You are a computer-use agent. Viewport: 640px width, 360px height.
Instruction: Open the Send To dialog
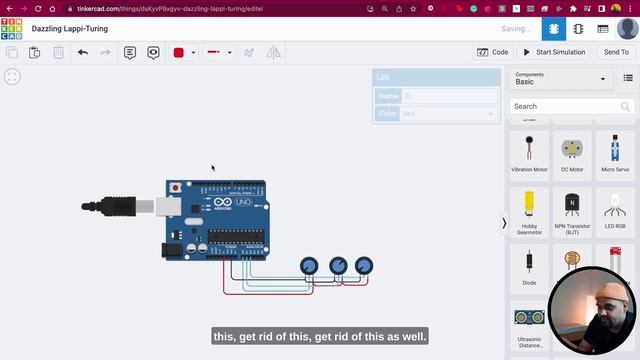pyautogui.click(x=616, y=52)
